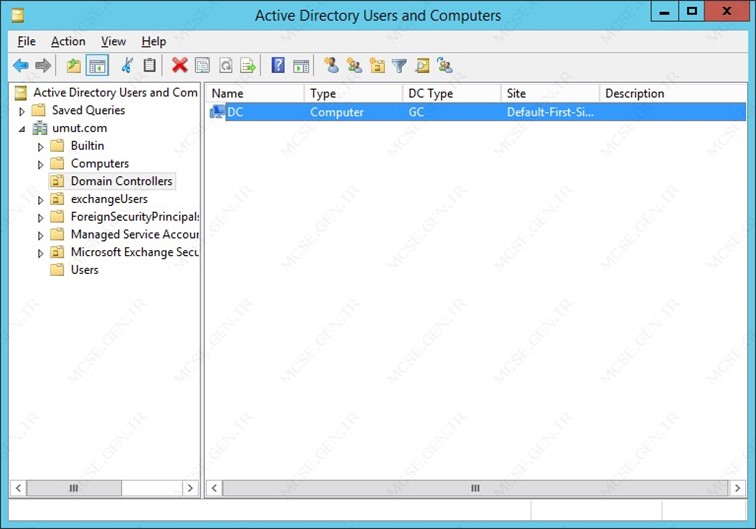Screen dimensions: 756x529
Task: Expand Microsoft Exchange Security Groups node
Action: tap(40, 253)
